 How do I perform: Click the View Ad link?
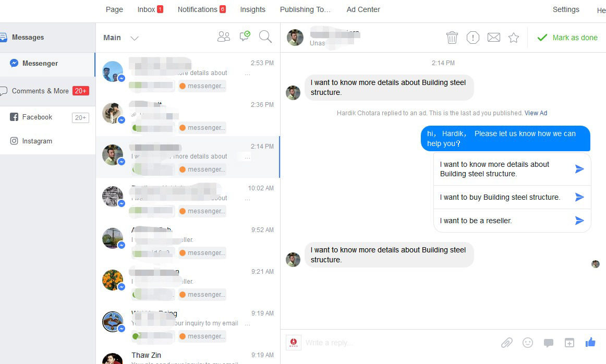coord(536,113)
